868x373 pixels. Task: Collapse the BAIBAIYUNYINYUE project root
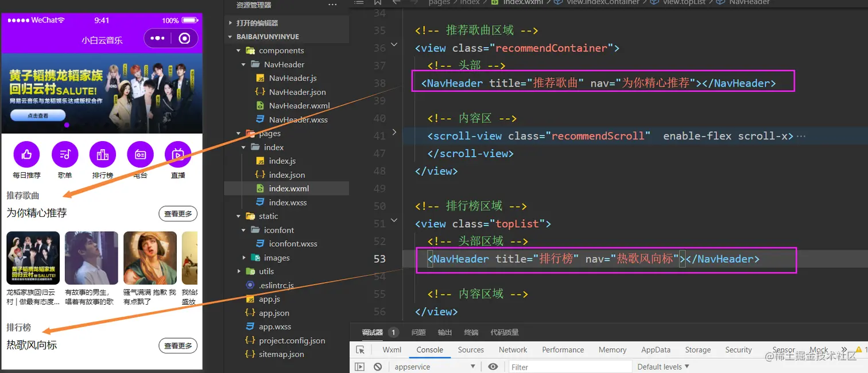coord(286,36)
